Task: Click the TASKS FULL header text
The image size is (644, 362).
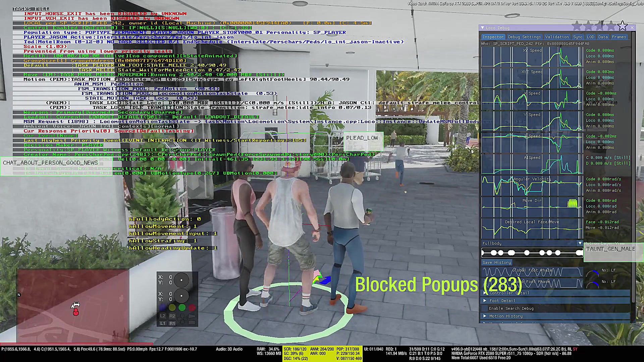Action: pyautogui.click(x=31, y=9)
